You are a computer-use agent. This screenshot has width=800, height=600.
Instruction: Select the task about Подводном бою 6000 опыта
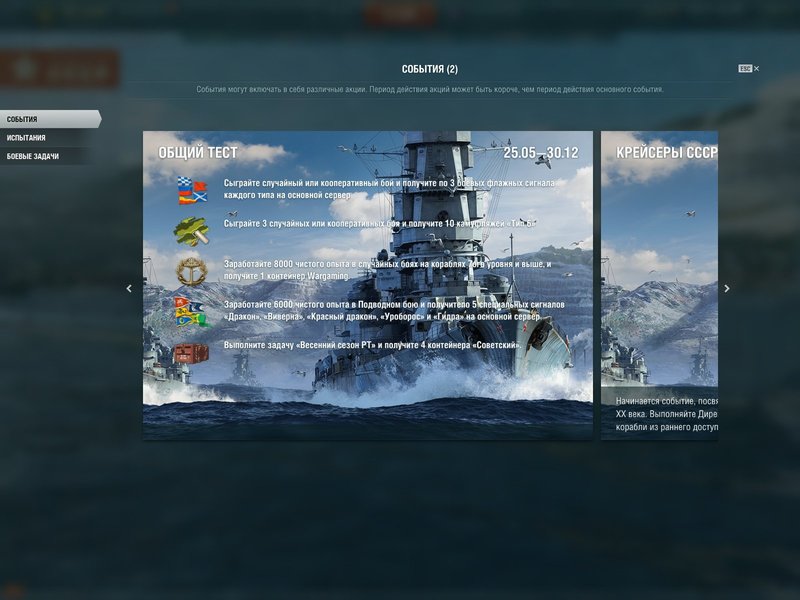pos(394,310)
